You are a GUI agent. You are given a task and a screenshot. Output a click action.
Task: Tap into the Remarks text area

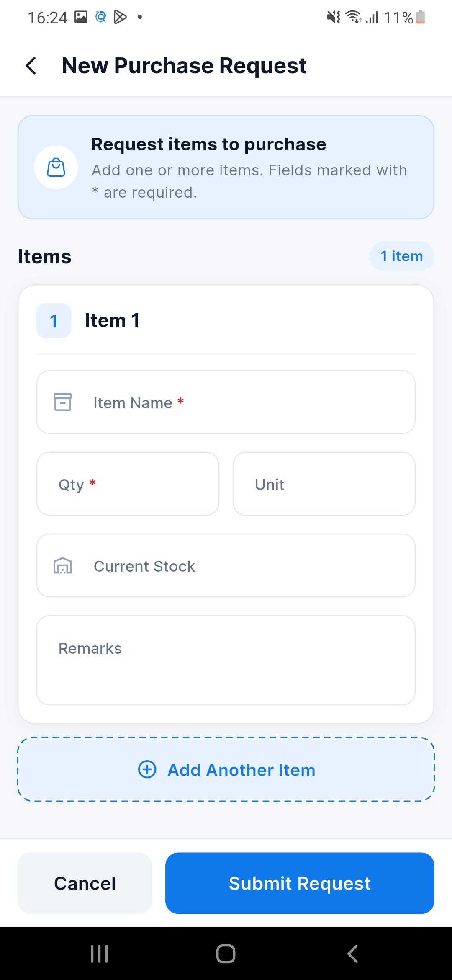226,660
